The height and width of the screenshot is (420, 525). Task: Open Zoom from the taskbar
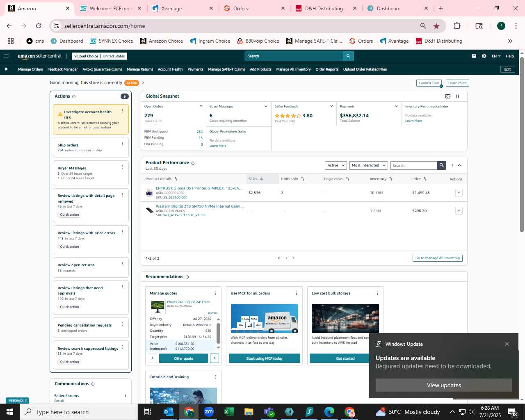209,412
